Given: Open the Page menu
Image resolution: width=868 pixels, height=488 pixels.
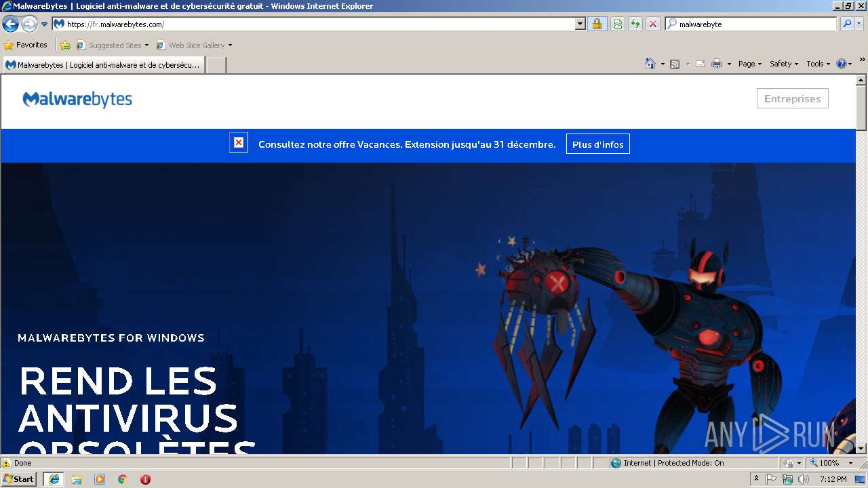Looking at the screenshot, I should coord(750,64).
